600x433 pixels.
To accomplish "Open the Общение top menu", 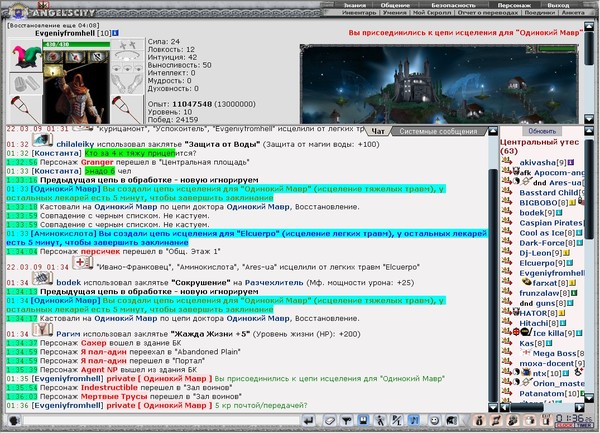I will click(395, 5).
